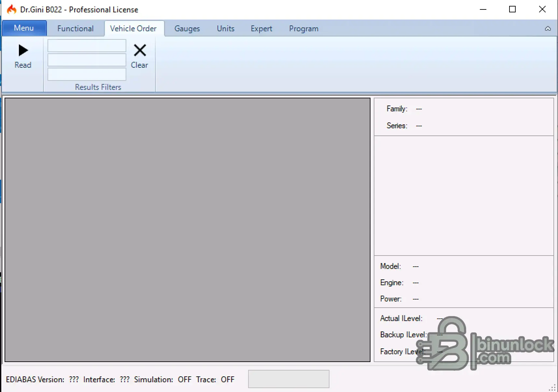Click the Series label
The height and width of the screenshot is (392, 558).
pyautogui.click(x=397, y=126)
